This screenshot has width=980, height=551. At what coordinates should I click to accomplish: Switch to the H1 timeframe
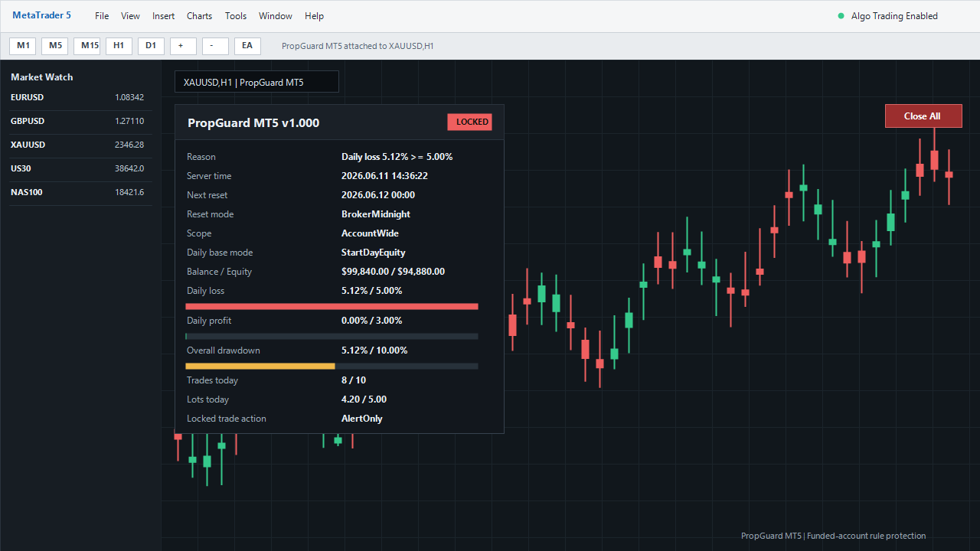(119, 46)
